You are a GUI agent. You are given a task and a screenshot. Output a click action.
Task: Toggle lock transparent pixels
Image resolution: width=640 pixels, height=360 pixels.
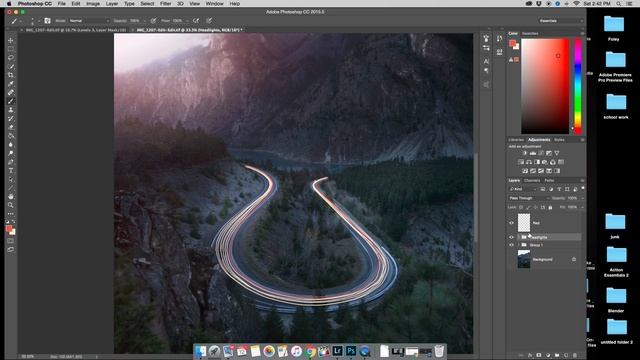point(521,207)
